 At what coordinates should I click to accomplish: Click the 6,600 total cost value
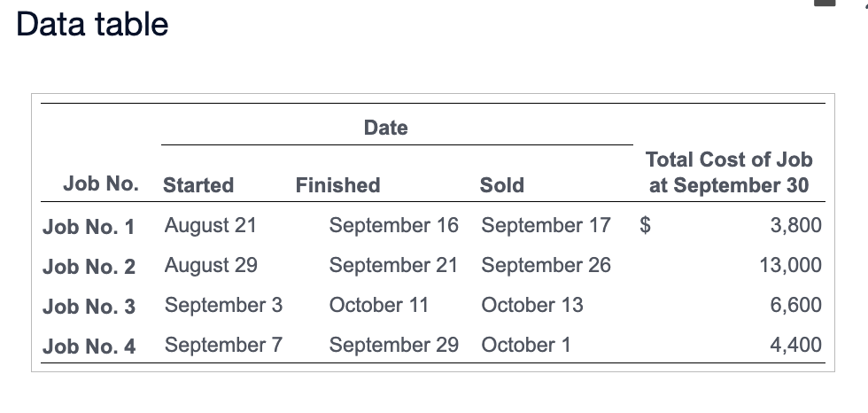(x=796, y=305)
